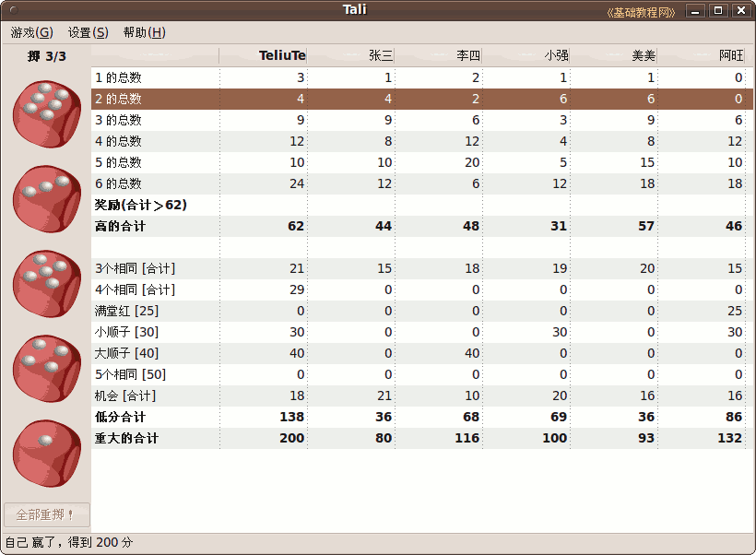Image resolution: width=756 pixels, height=555 pixels.
Task: Select the '小顺子 [30]' row
Action: [x=422, y=332]
